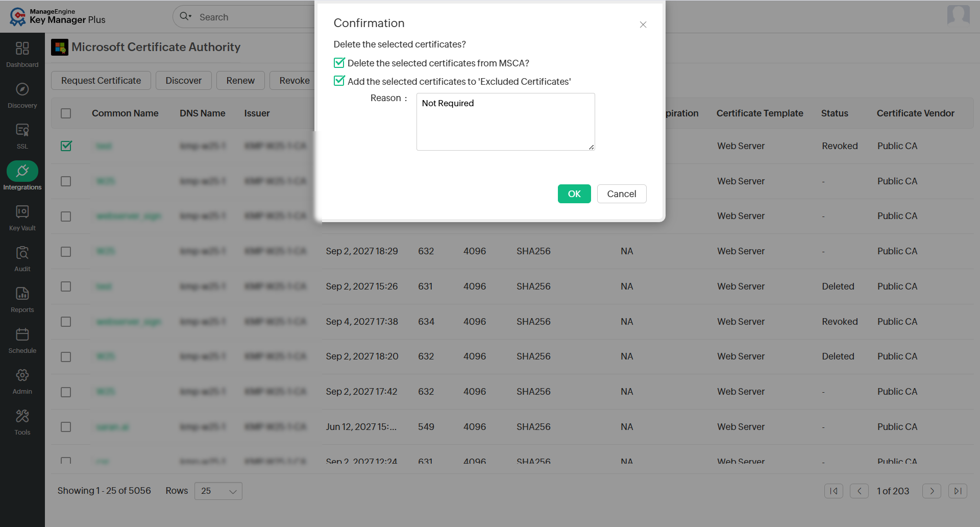Uncheck 'Delete the selected certificates from MSCA'

coord(339,63)
